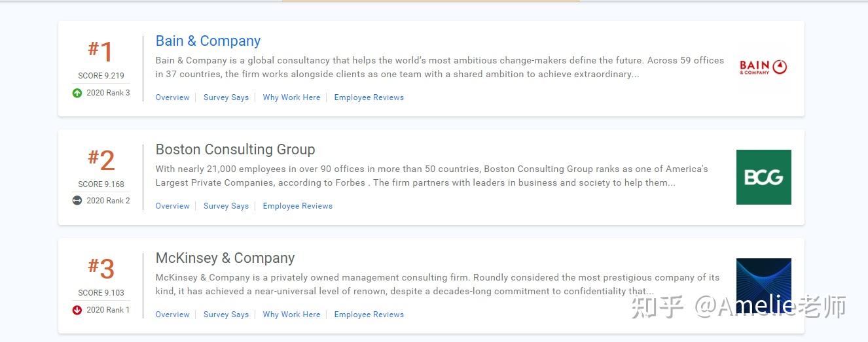The height and width of the screenshot is (342, 868).
Task: Click the McKinsey blue logo image
Action: tap(764, 286)
